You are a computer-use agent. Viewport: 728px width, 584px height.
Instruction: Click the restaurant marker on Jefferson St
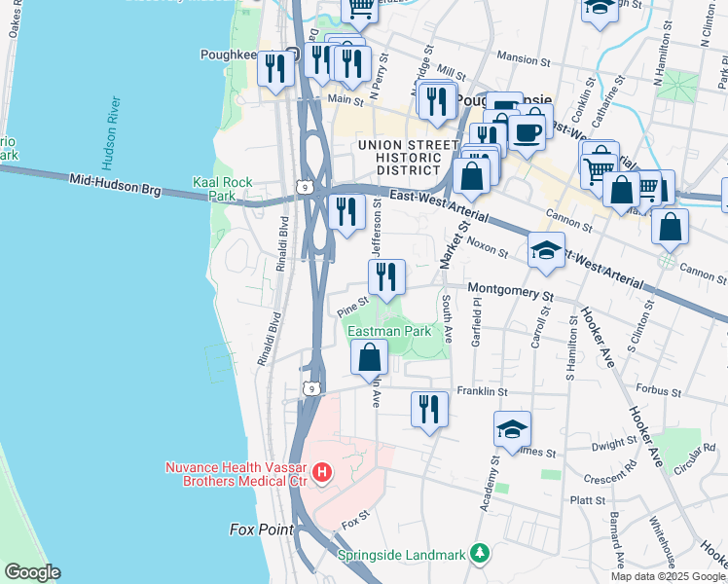pos(386,277)
